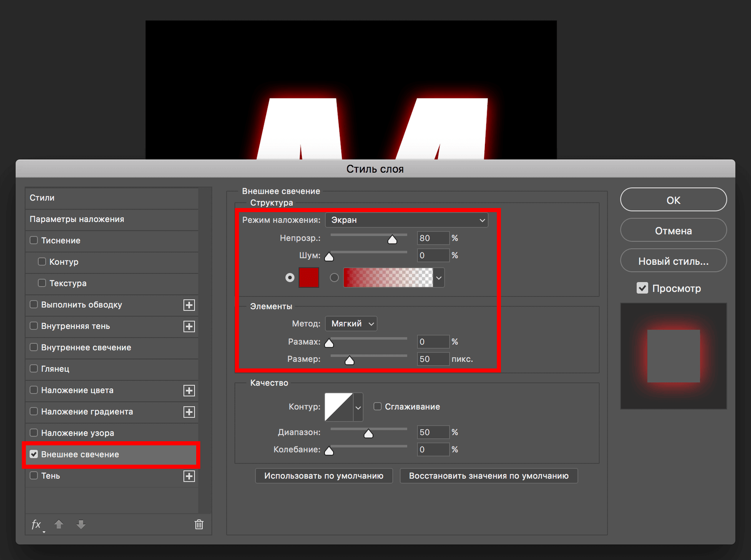Add another inner shadow via plus icon
Screen dimensions: 751x560
(x=189, y=327)
